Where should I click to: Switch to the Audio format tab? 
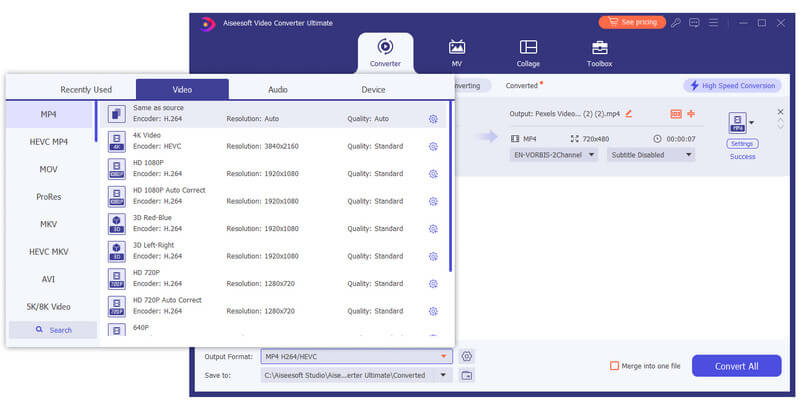(278, 89)
